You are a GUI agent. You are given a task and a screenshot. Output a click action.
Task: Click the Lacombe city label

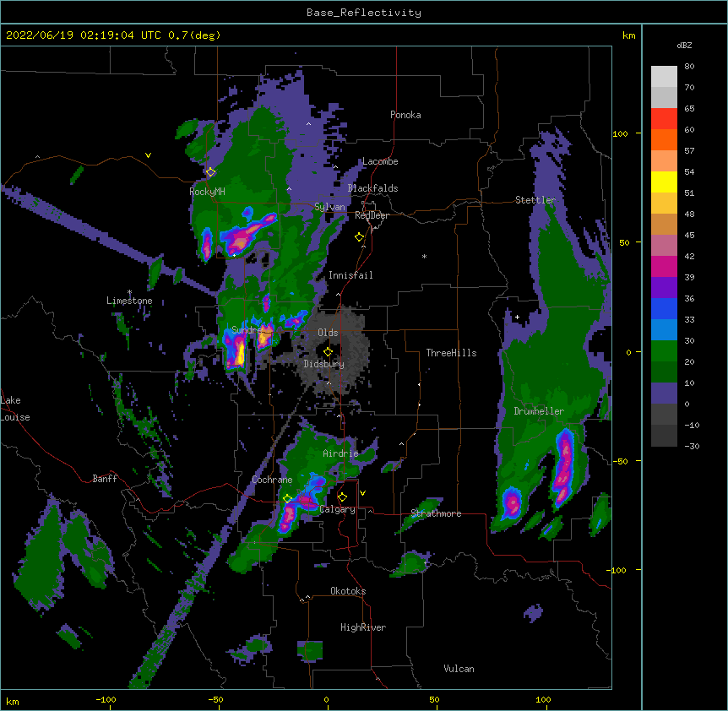coord(380,161)
